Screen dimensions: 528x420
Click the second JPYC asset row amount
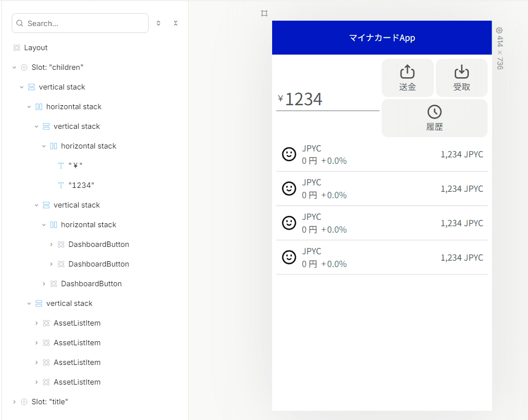[x=462, y=189]
